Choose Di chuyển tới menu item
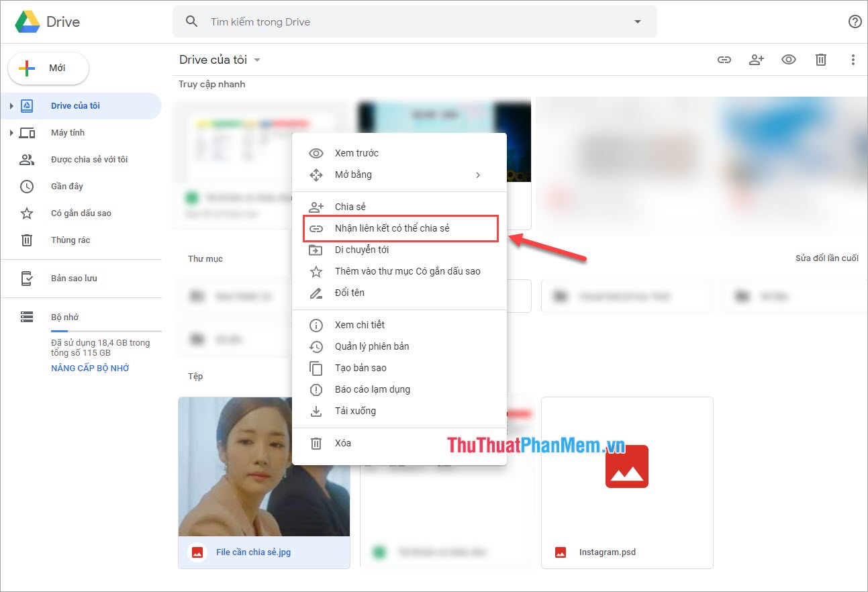Screen dimensions: 868x592 399,250
